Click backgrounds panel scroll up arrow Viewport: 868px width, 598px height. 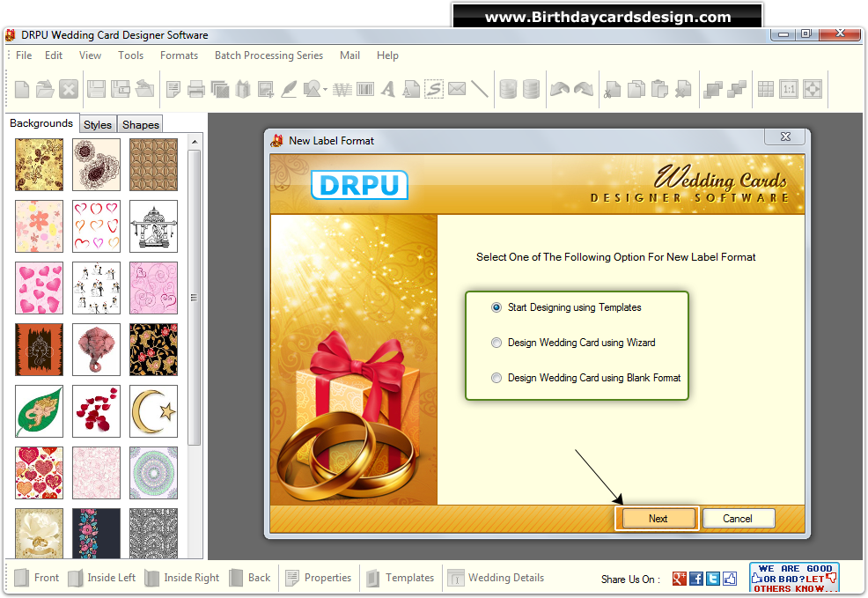click(x=195, y=143)
